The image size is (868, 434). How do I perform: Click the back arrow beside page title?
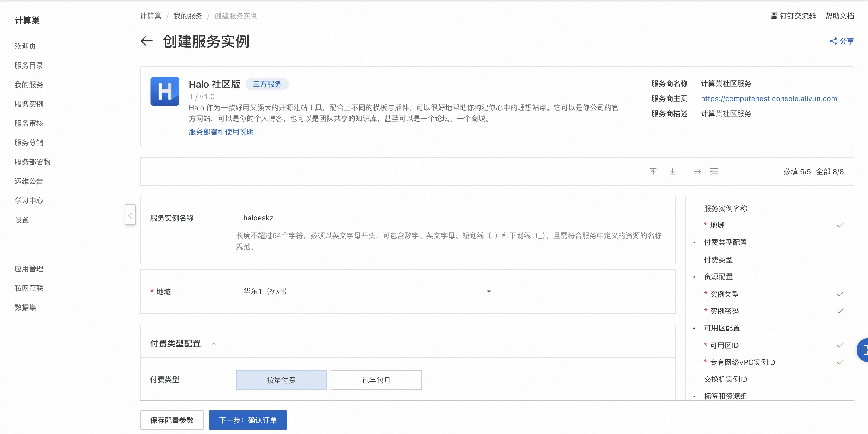pyautogui.click(x=147, y=41)
